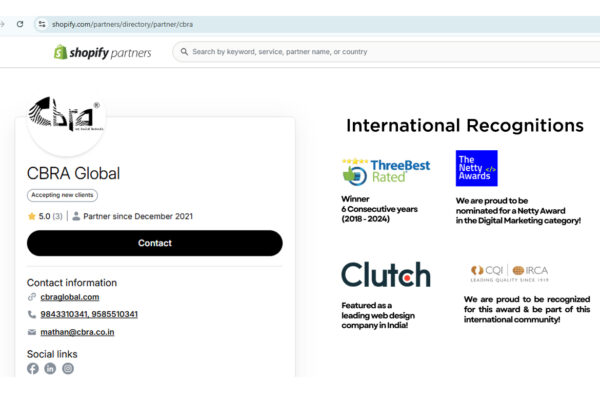Focus the partner search field
The image size is (600, 400).
[x=386, y=52]
